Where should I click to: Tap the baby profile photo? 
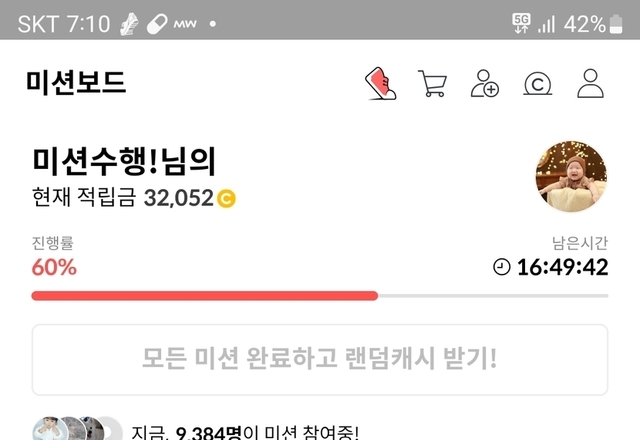tap(571, 177)
